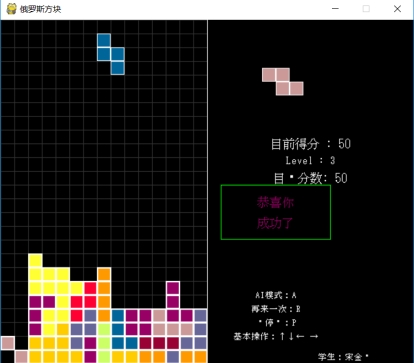Click the pygame window icon in title bar
Image resolution: width=414 pixels, height=363 pixels.
(x=11, y=9)
